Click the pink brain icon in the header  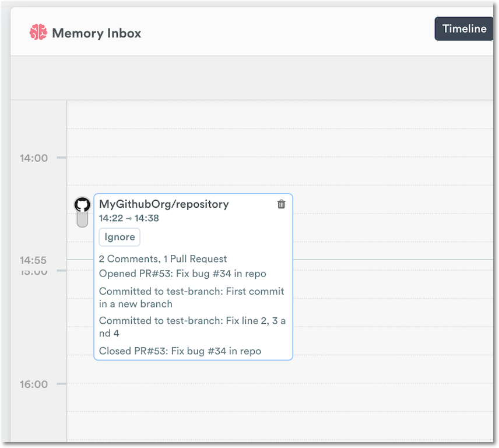(38, 33)
